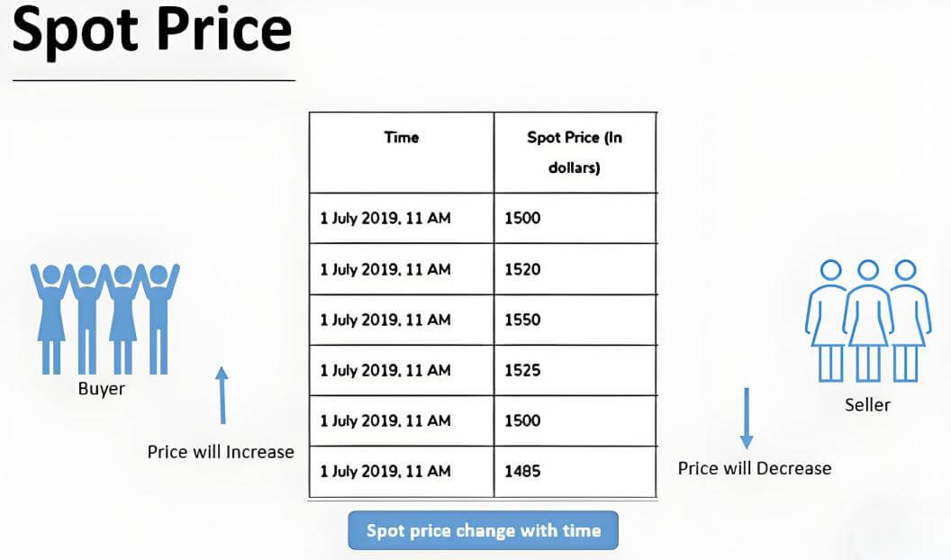The image size is (951, 560).
Task: Select the cell with price 1525
Action: (575, 370)
